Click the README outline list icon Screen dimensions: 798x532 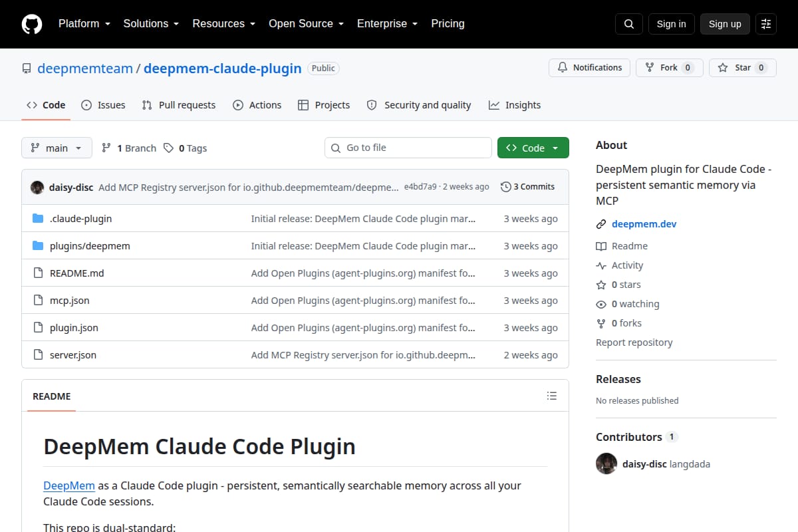(551, 396)
